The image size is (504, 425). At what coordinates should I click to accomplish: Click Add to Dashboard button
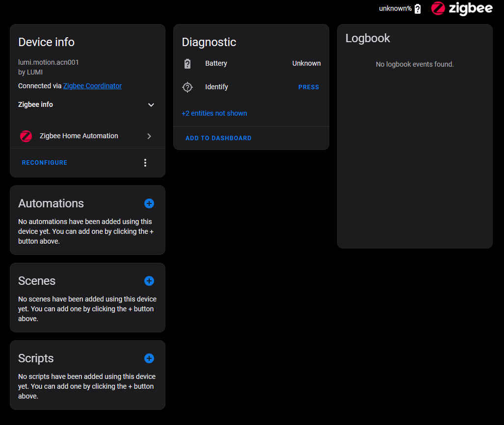click(x=218, y=138)
